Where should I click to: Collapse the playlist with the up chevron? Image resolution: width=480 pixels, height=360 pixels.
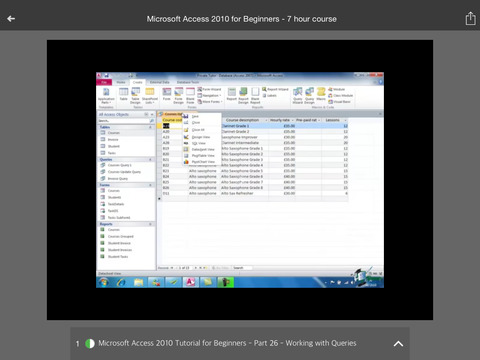pos(398,344)
